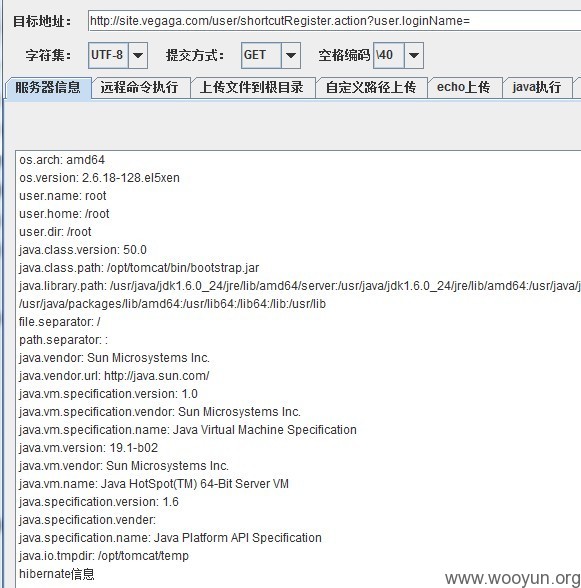Select the 服务器信息 tab

pyautogui.click(x=48, y=88)
